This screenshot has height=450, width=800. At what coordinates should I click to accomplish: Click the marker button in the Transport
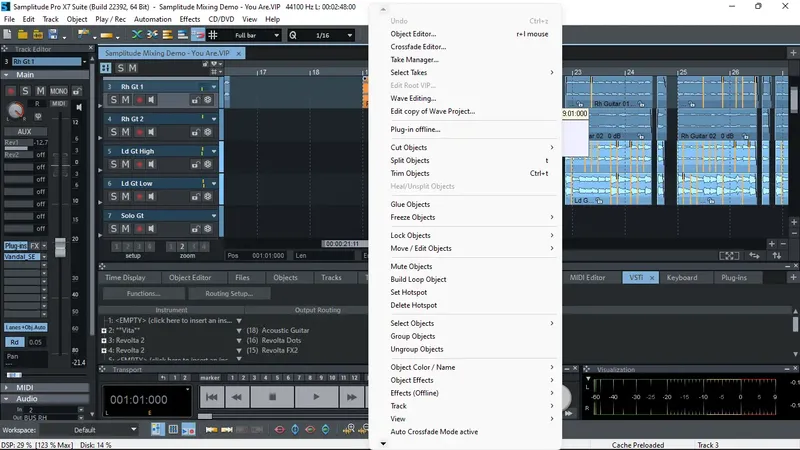tap(210, 378)
